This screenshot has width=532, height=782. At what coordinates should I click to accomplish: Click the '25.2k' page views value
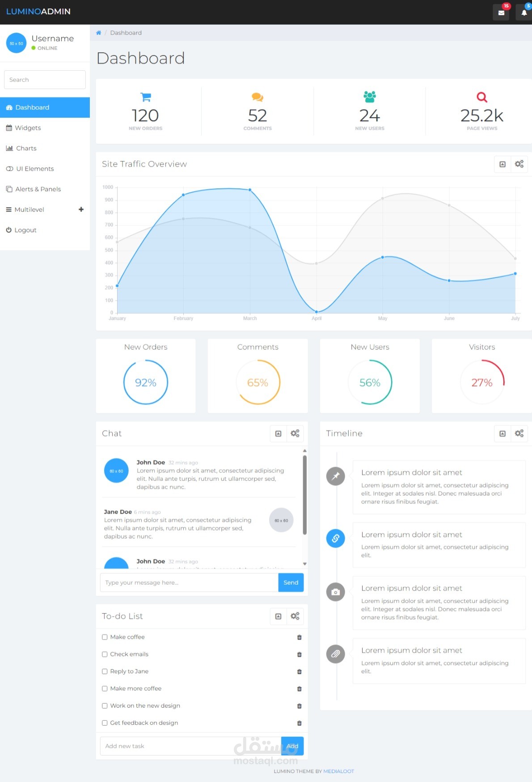(x=482, y=116)
